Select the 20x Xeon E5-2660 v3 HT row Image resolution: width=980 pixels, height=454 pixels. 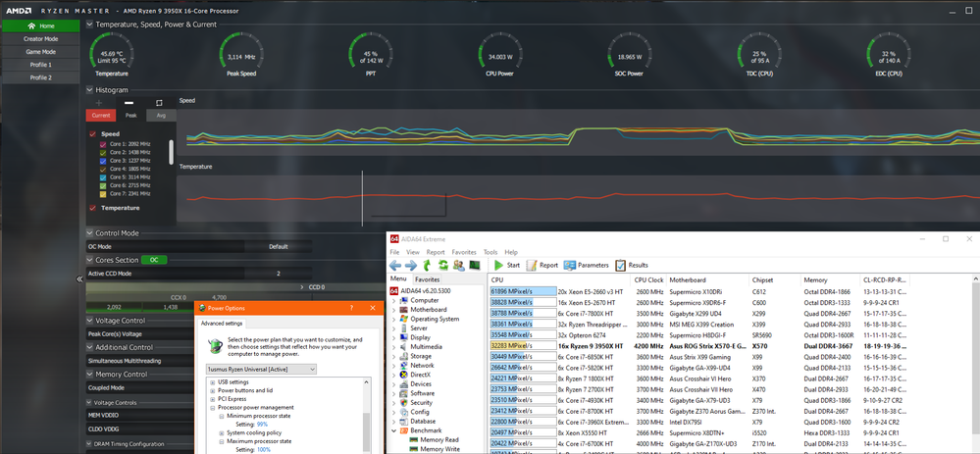[700, 291]
